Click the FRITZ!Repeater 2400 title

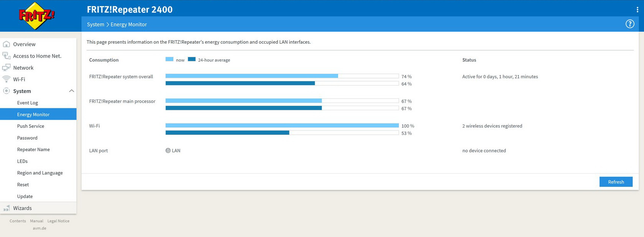pyautogui.click(x=130, y=10)
